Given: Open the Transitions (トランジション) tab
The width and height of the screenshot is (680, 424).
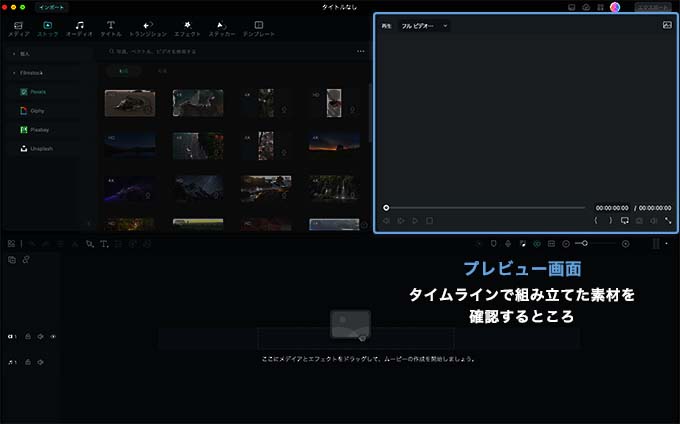Looking at the screenshot, I should pyautogui.click(x=147, y=27).
